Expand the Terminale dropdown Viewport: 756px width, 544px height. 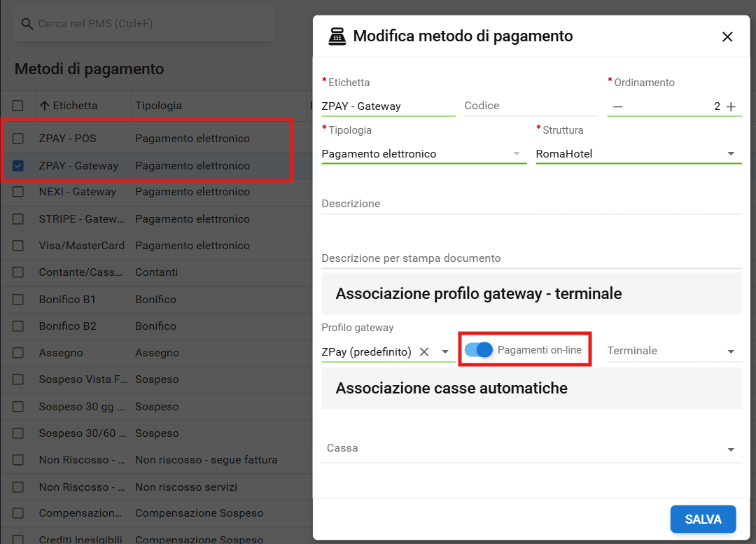[x=730, y=351]
